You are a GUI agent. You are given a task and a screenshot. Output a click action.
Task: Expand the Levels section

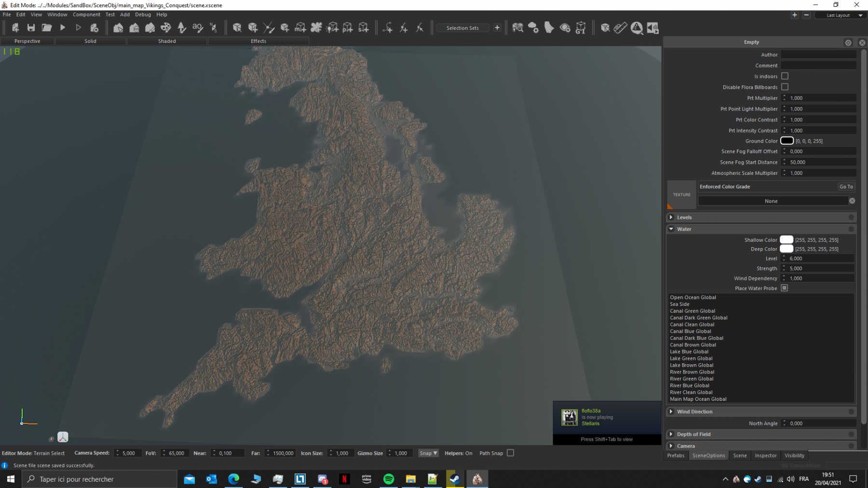pos(671,217)
